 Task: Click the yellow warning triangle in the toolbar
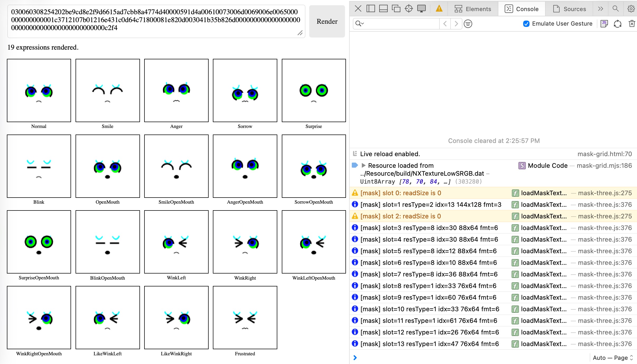pyautogui.click(x=439, y=9)
